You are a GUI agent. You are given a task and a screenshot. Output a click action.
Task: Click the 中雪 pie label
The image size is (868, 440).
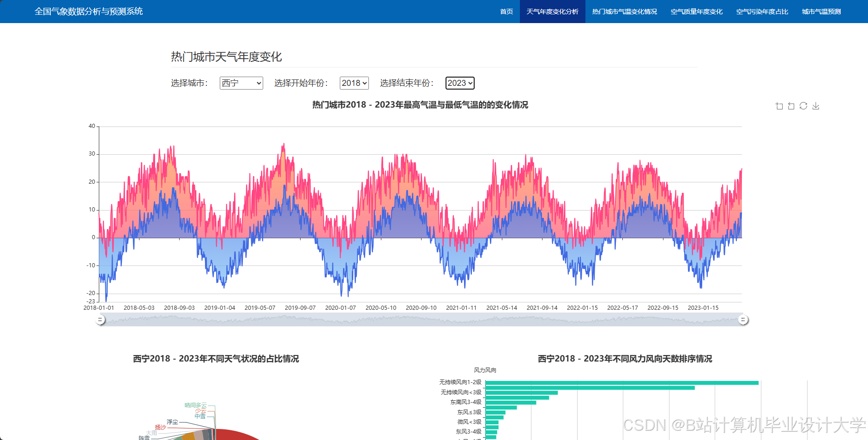pos(200,416)
